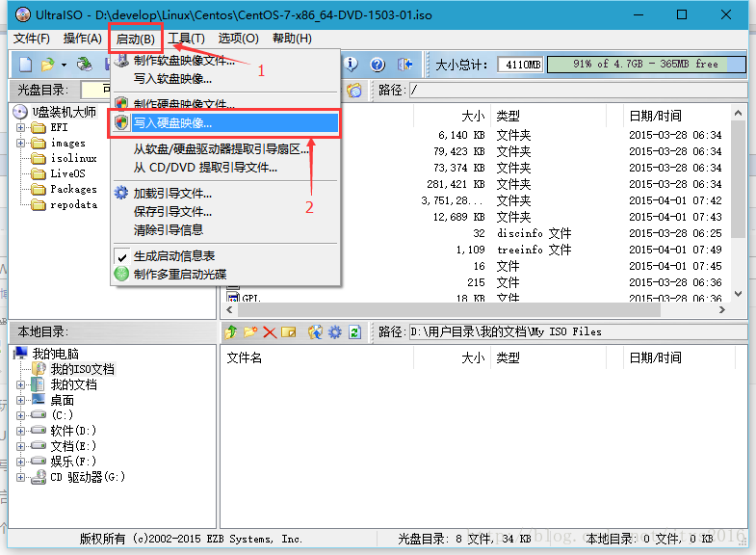Click the 4110MB total size field
The width and height of the screenshot is (756, 555).
click(520, 65)
